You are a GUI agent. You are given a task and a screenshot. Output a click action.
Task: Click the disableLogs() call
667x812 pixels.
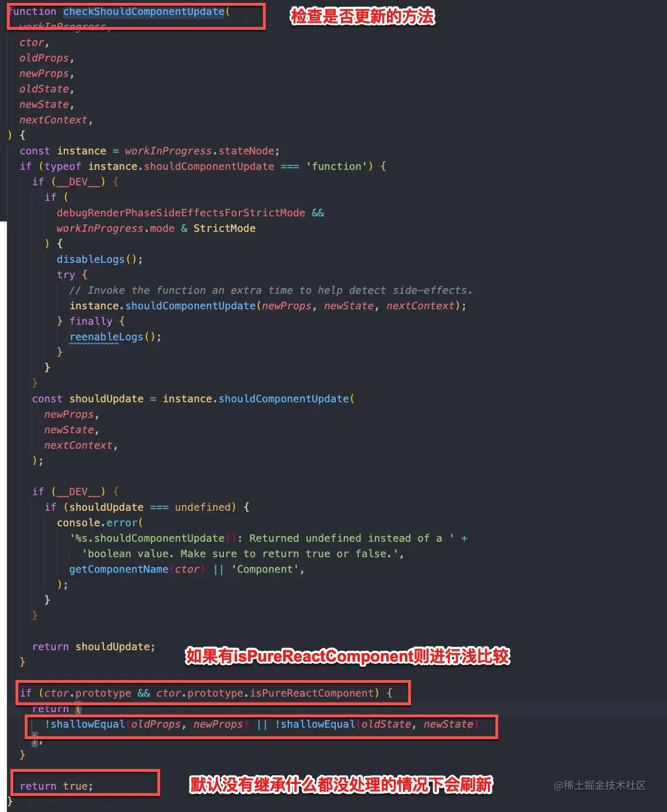pos(99,259)
